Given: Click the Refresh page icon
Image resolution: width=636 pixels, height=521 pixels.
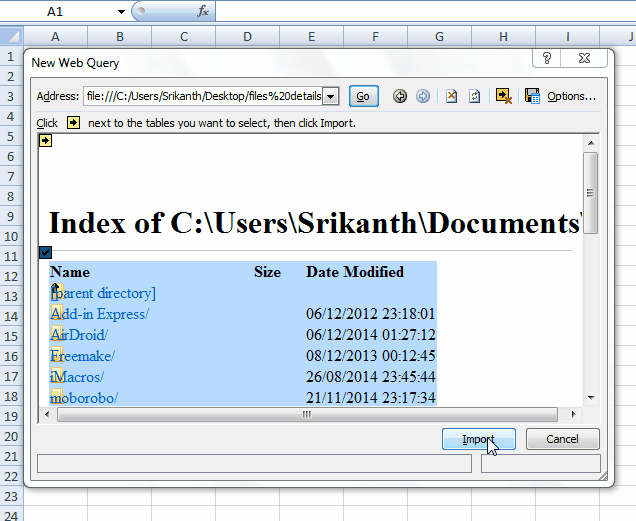Looking at the screenshot, I should click(474, 96).
